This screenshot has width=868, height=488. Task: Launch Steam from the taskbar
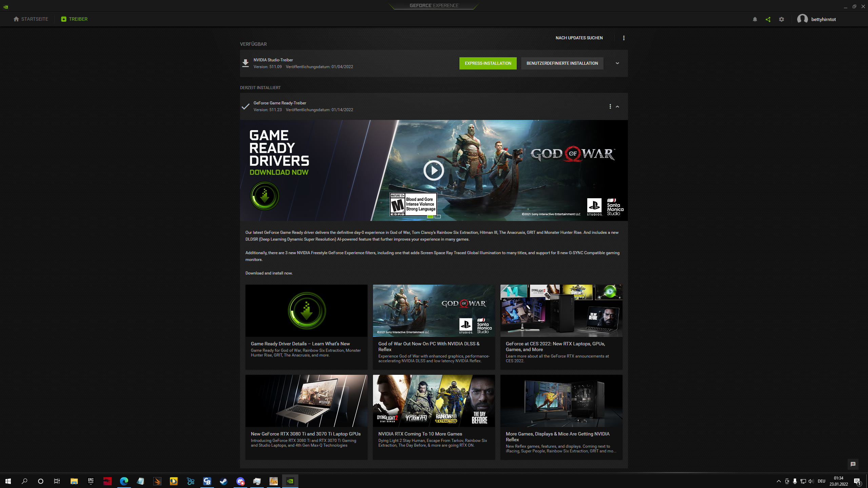tap(223, 481)
